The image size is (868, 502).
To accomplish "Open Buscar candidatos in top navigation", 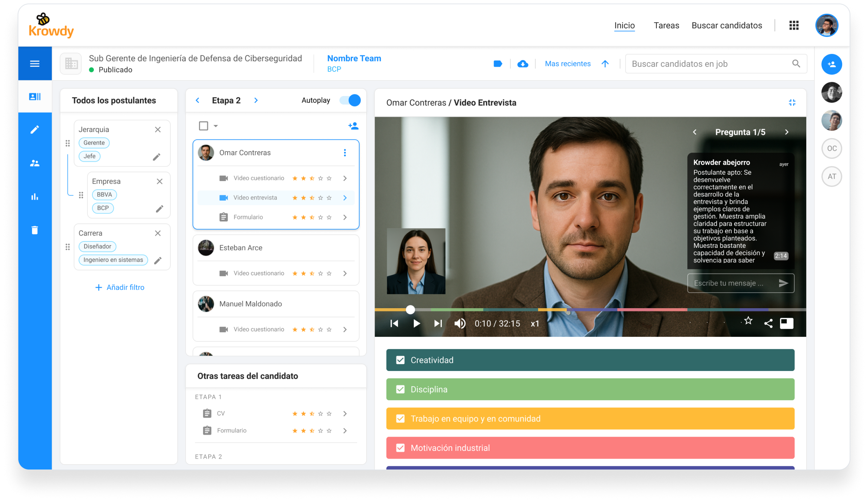I will (727, 25).
